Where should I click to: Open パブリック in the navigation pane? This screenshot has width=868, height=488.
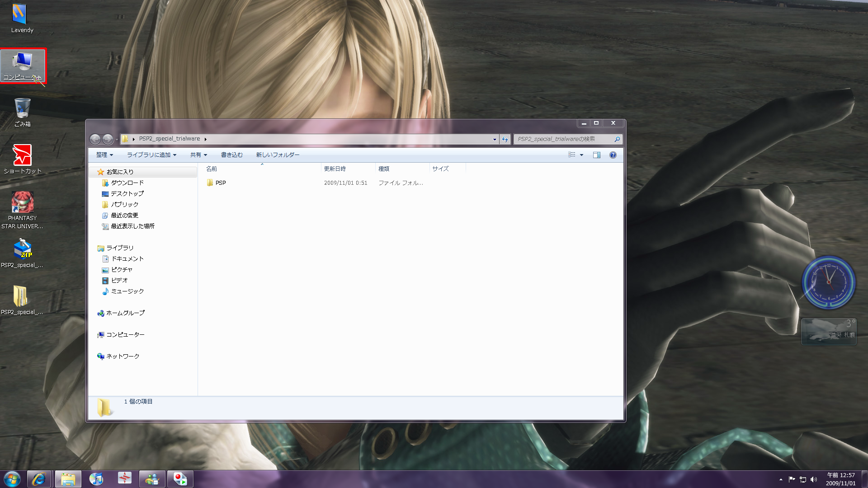point(120,205)
